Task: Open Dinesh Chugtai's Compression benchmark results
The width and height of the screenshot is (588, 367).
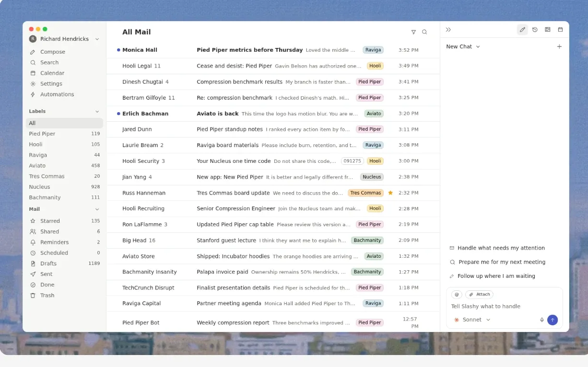Action: coord(273,82)
